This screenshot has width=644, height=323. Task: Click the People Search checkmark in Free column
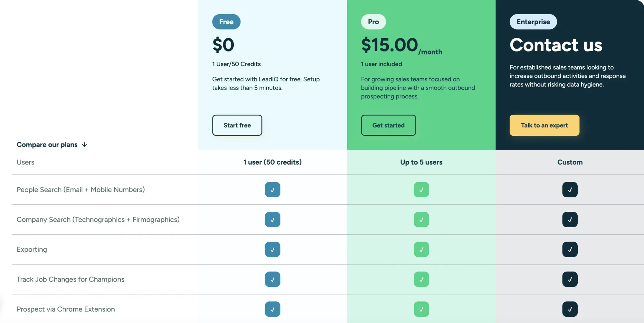click(272, 190)
